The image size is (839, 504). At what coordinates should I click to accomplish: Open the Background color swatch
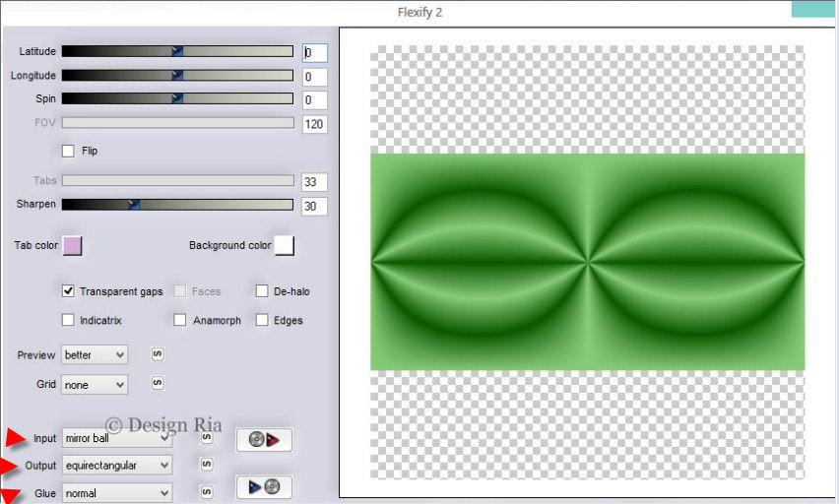[285, 245]
